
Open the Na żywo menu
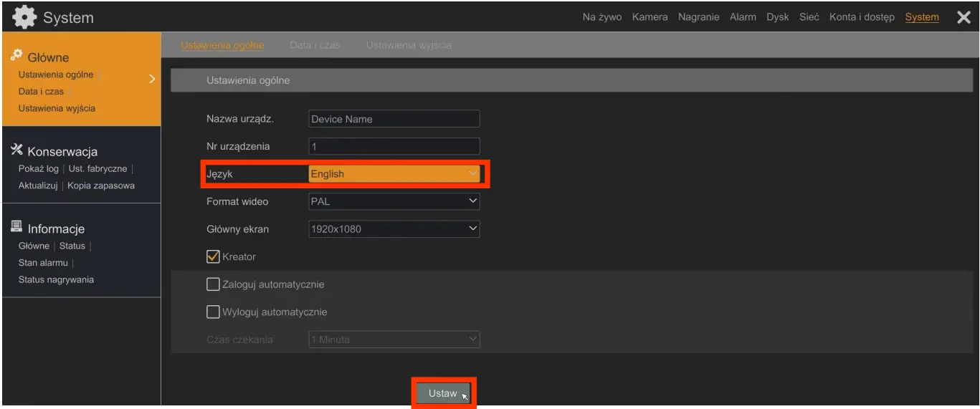(x=602, y=17)
